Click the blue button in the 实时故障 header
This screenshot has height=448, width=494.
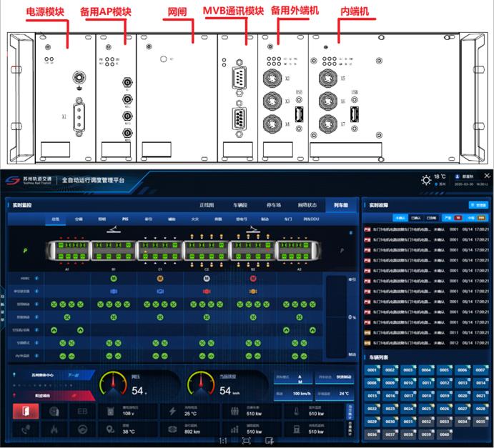pyautogui.click(x=478, y=205)
